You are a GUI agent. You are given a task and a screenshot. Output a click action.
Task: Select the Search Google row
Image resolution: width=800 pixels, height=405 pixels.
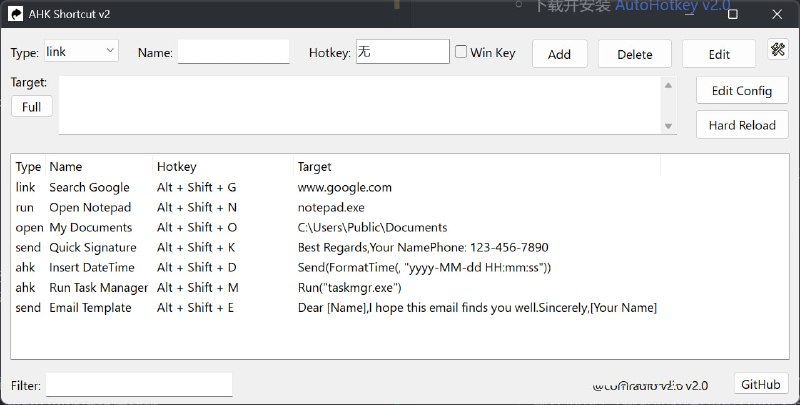[89, 187]
